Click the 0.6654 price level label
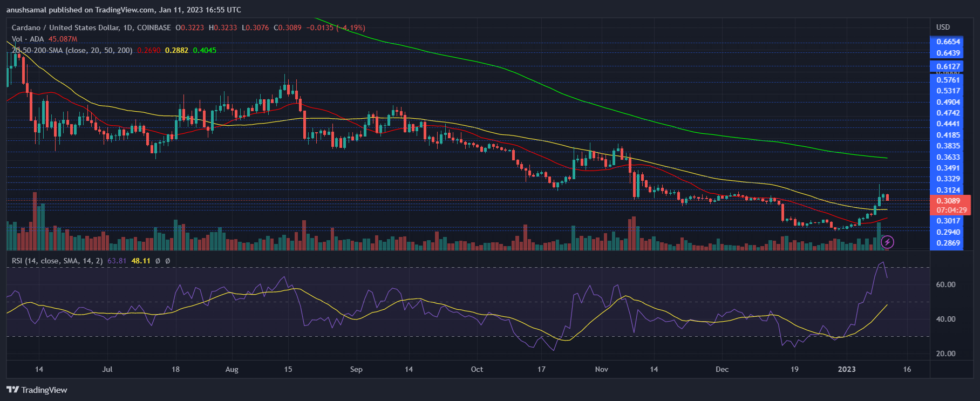This screenshot has width=980, height=401. [x=948, y=42]
